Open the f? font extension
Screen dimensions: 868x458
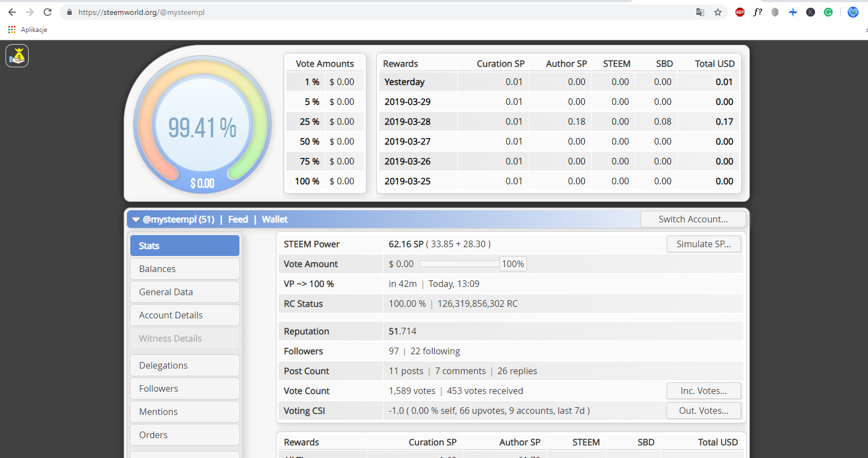[x=758, y=12]
